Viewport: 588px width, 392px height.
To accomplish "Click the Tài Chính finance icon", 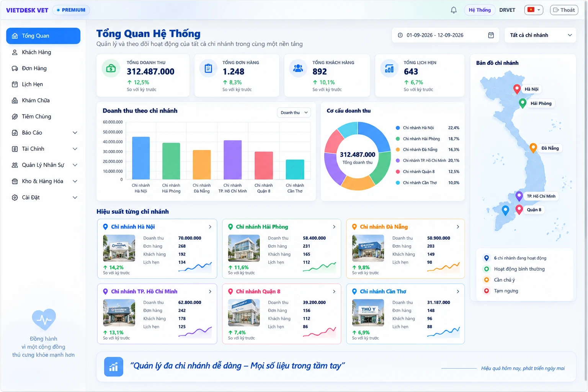I will click(x=15, y=149).
